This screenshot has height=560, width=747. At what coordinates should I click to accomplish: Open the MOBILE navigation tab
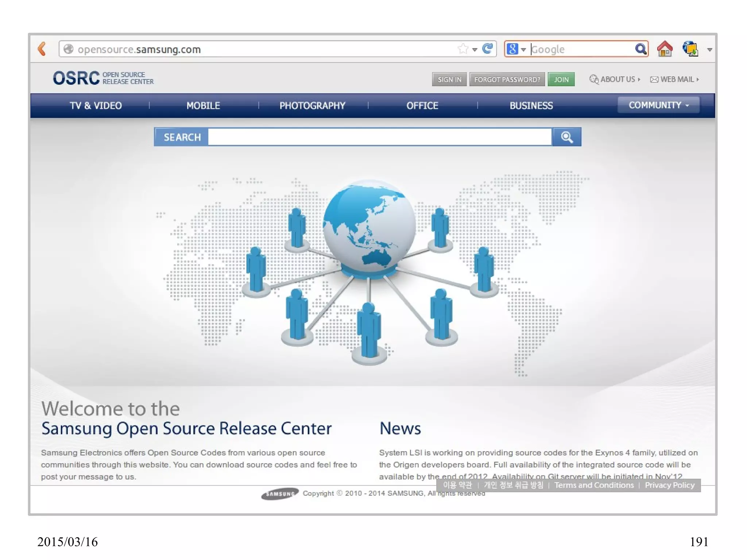(x=203, y=105)
